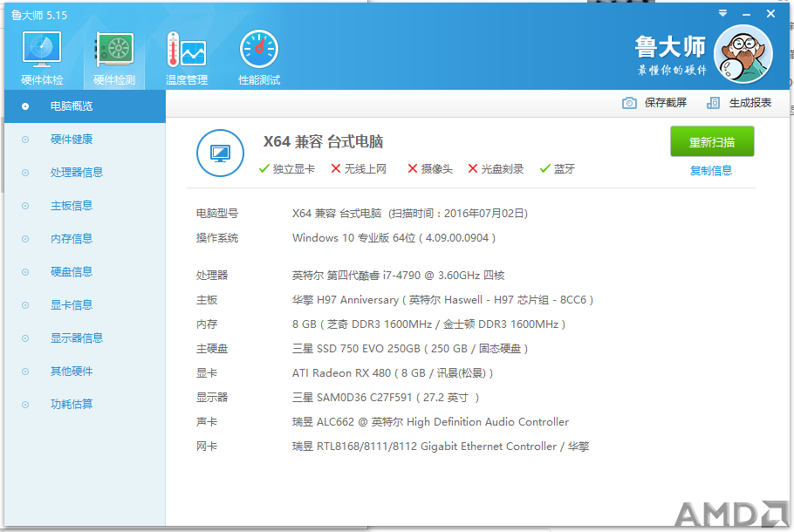Click the 摄像头 red cross mark
The width and height of the screenshot is (794, 532).
click(413, 168)
